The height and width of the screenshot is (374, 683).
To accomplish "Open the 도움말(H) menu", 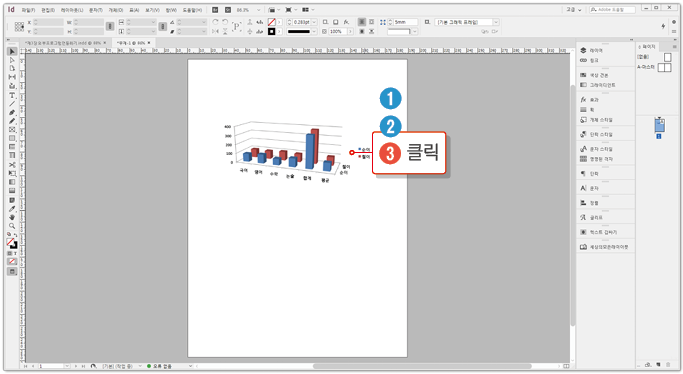I will pyautogui.click(x=192, y=10).
